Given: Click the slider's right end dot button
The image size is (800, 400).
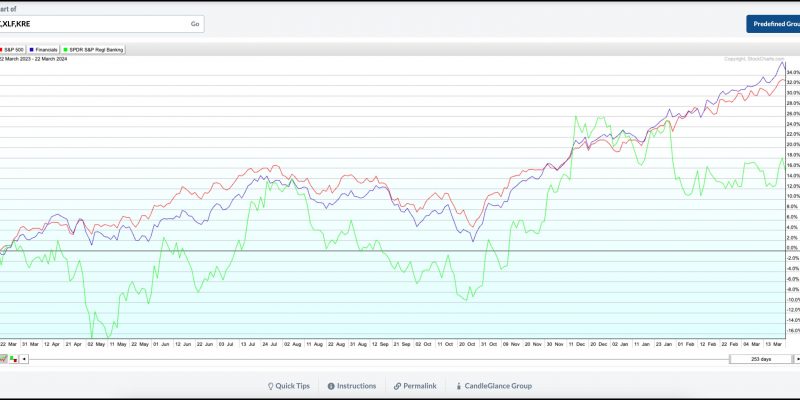Looking at the screenshot, I should coord(797,359).
